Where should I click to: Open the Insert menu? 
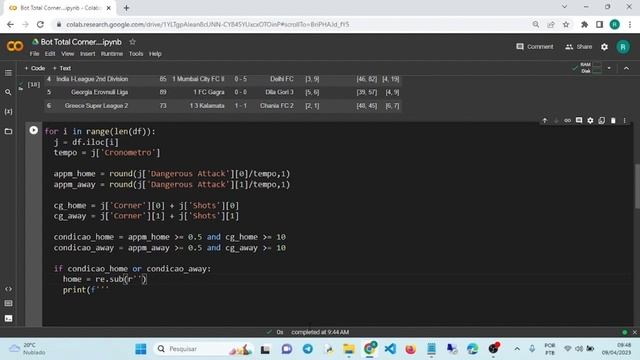87,54
